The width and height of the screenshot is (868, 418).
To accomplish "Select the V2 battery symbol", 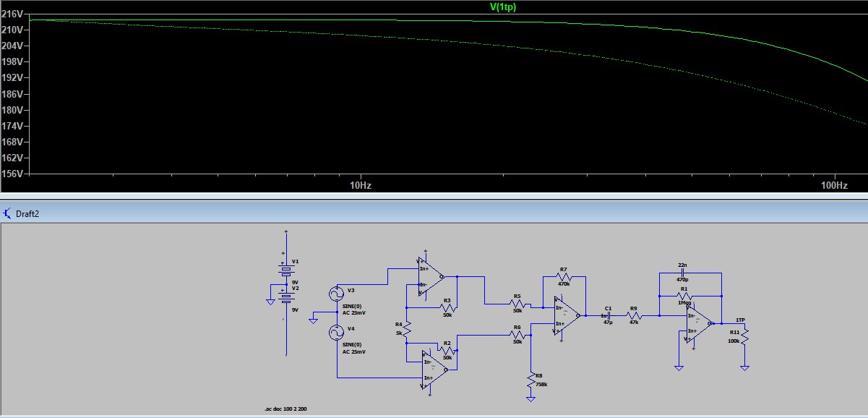I will point(286,295).
